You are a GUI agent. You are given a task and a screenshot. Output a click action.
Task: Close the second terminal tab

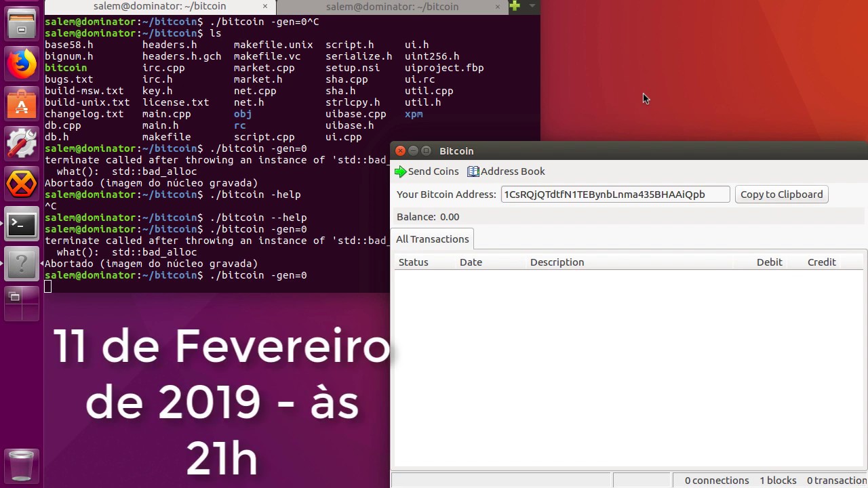point(498,6)
